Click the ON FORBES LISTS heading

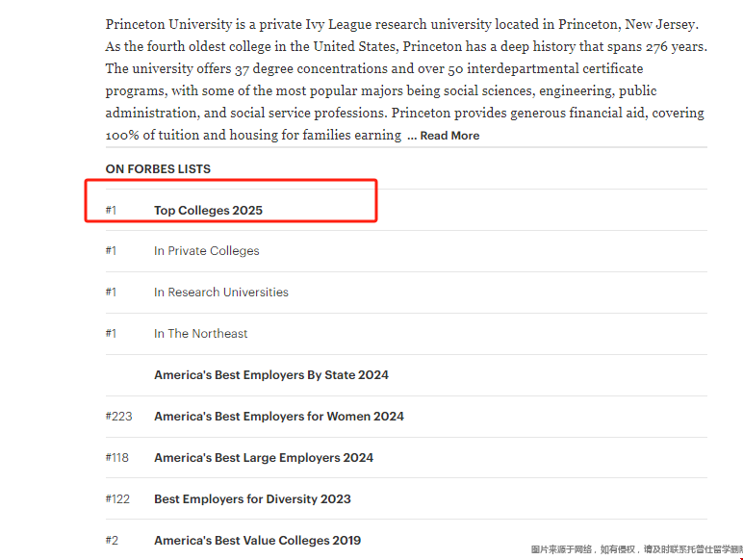[158, 169]
